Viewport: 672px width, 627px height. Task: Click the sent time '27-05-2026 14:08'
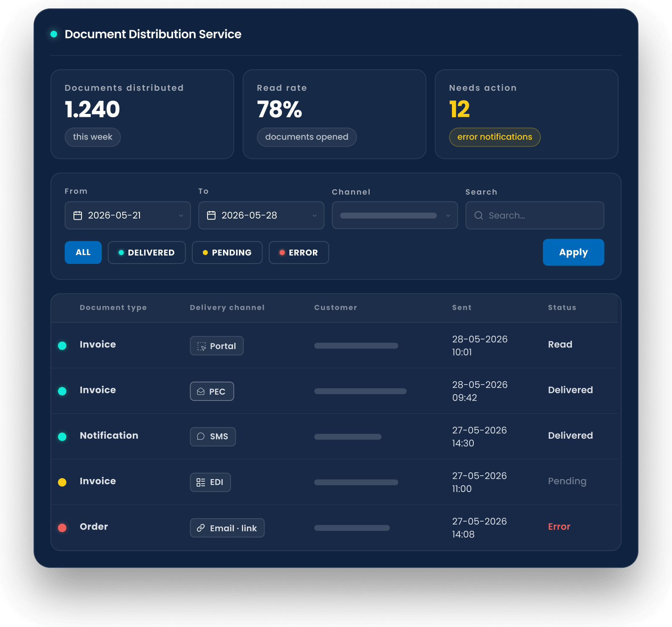[x=479, y=528]
